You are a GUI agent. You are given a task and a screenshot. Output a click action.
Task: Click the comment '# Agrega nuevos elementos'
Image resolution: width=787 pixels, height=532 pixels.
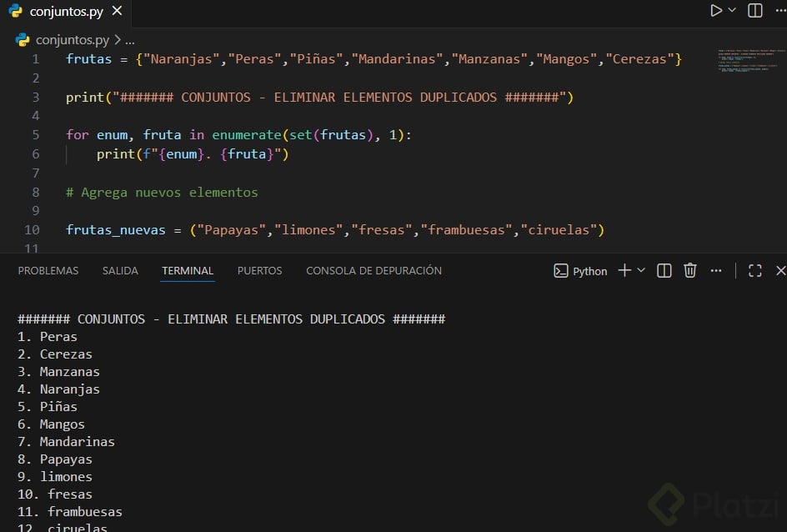tap(162, 193)
